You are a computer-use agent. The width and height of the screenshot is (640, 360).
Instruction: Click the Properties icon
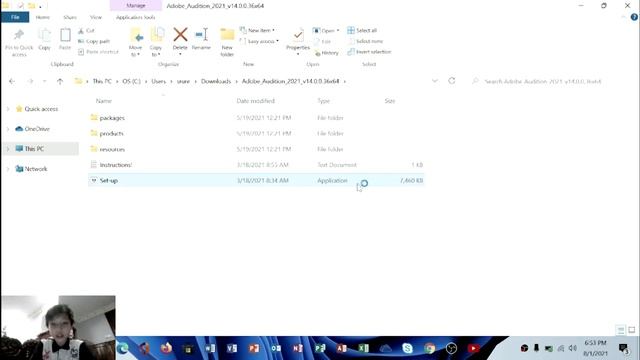[298, 35]
